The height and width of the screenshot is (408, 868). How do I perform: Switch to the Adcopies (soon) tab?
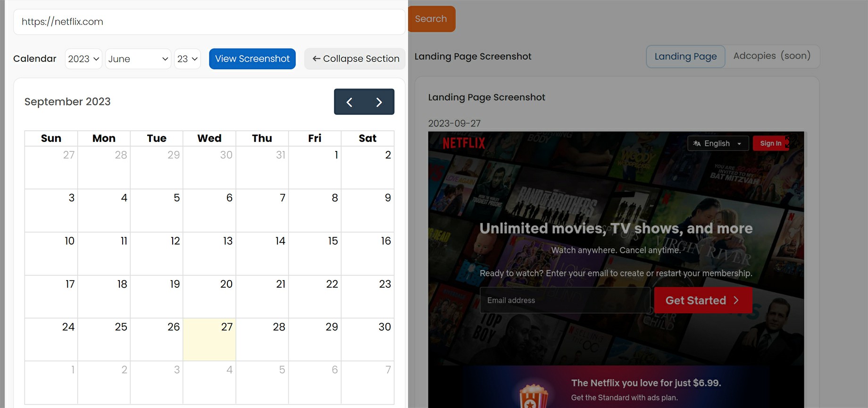point(772,56)
